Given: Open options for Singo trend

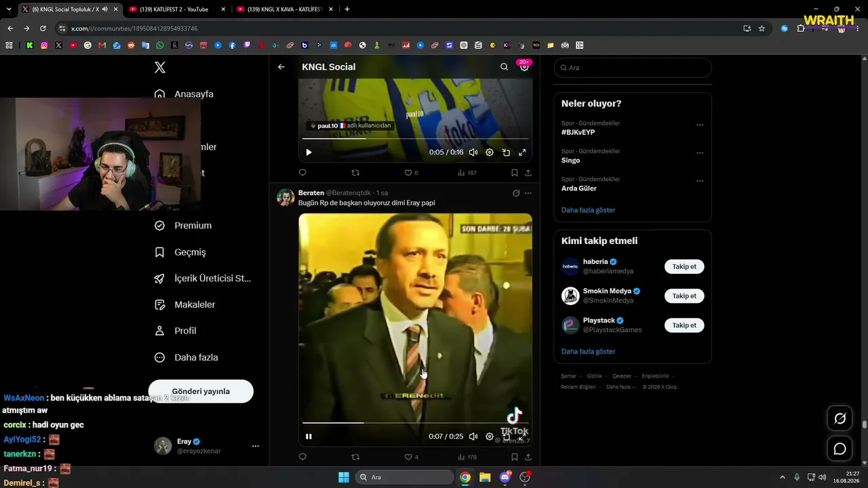Looking at the screenshot, I should pos(700,153).
